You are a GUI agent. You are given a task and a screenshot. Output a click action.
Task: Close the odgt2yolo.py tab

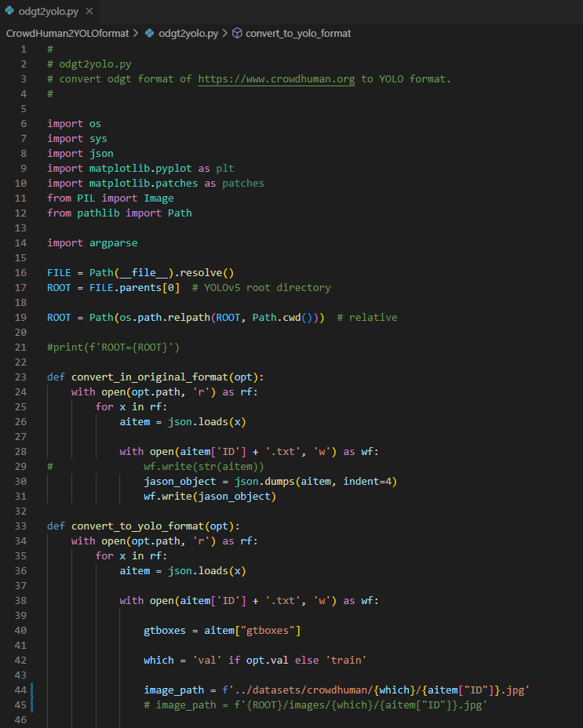[x=89, y=11]
